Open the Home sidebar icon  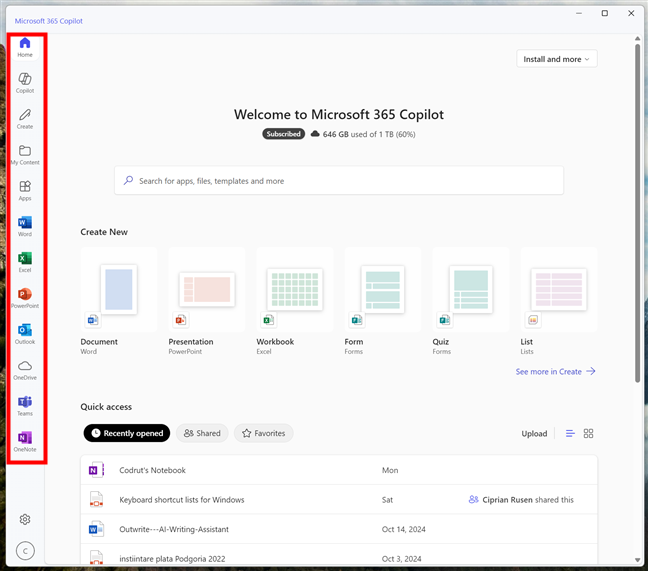(x=25, y=48)
